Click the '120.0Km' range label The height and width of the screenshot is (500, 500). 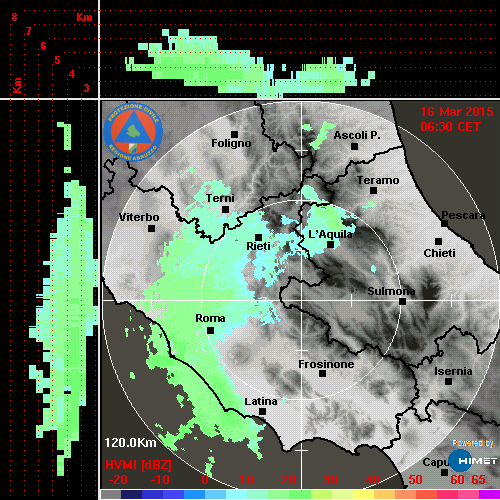pos(130,443)
